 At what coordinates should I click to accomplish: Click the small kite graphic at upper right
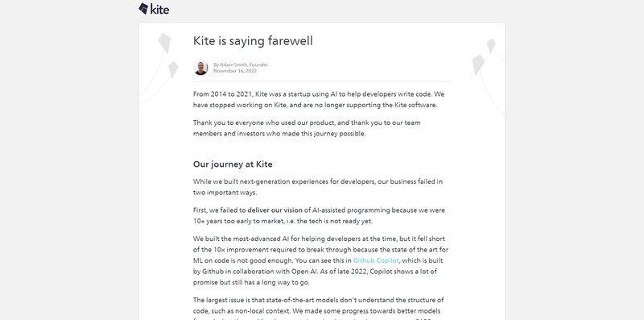click(x=491, y=45)
